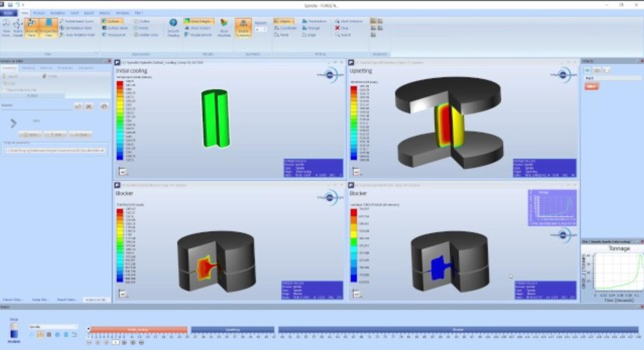Viewport: 644px width, 350px height.
Task: Click Show Isosurface icon
Action: tap(224, 28)
